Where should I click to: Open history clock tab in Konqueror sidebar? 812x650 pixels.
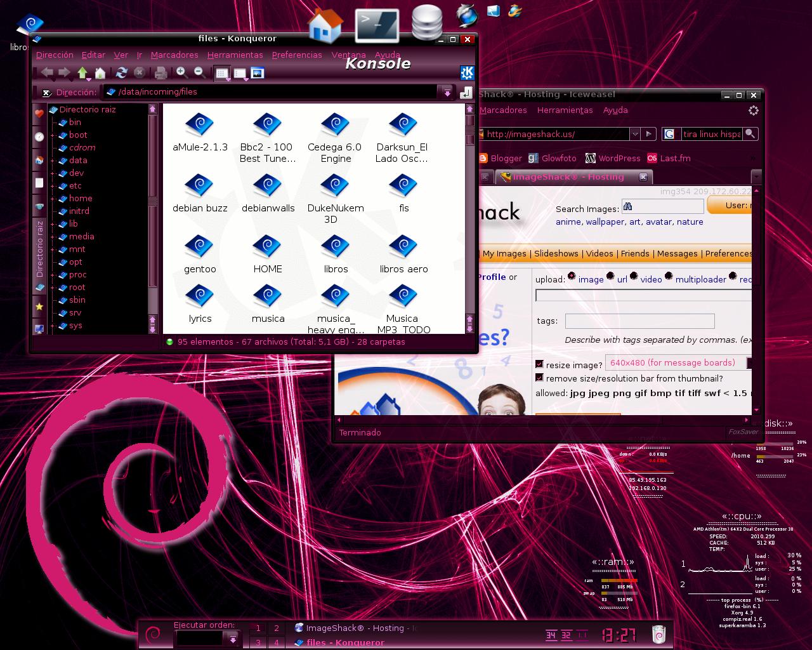39,136
